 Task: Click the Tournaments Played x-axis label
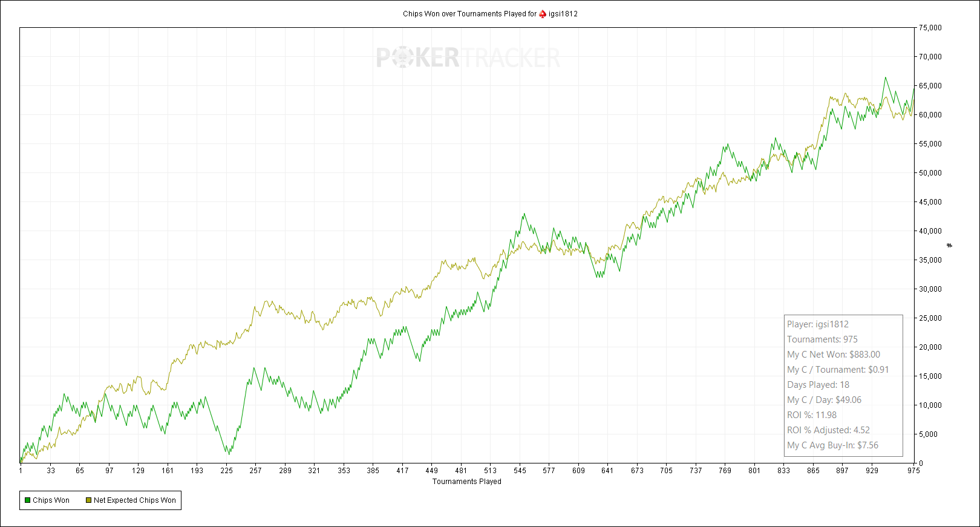(x=466, y=482)
